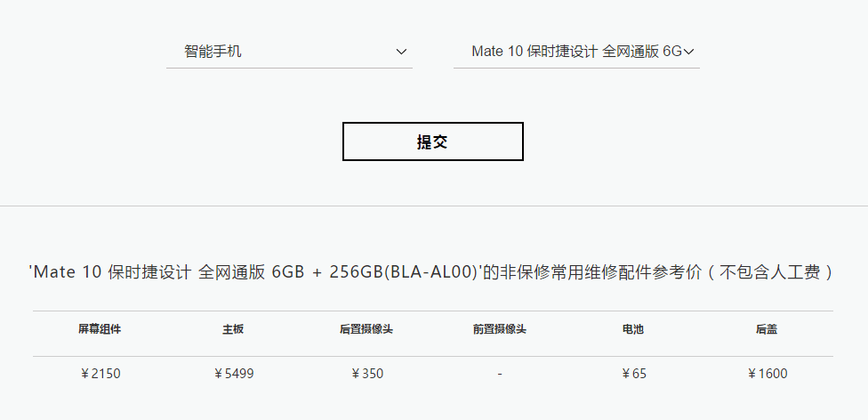
Task: Click the dash under 前置摄像头
Action: (500, 375)
